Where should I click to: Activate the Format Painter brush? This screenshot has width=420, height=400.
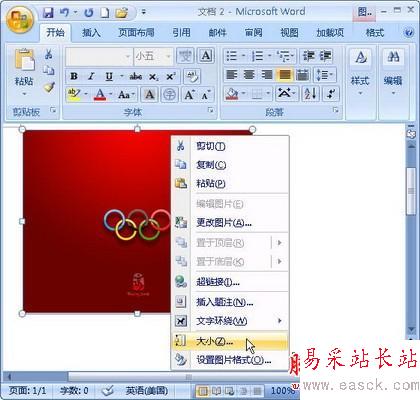(x=49, y=87)
